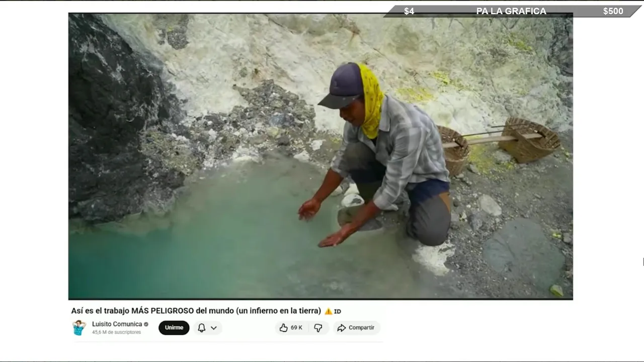This screenshot has width=644, height=362.
Task: Click the thumbs-up like icon
Action: 283,328
